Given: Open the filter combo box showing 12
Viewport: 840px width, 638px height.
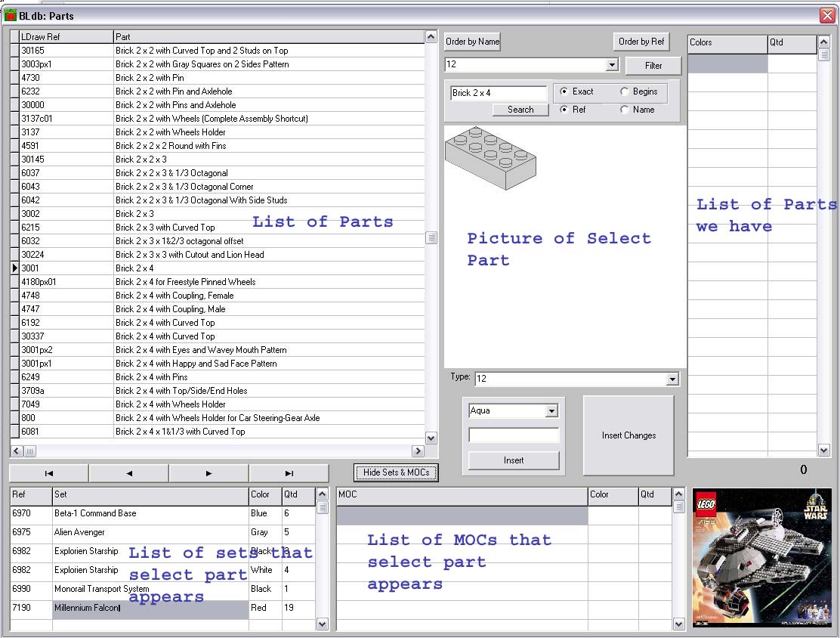Looking at the screenshot, I should click(x=612, y=65).
